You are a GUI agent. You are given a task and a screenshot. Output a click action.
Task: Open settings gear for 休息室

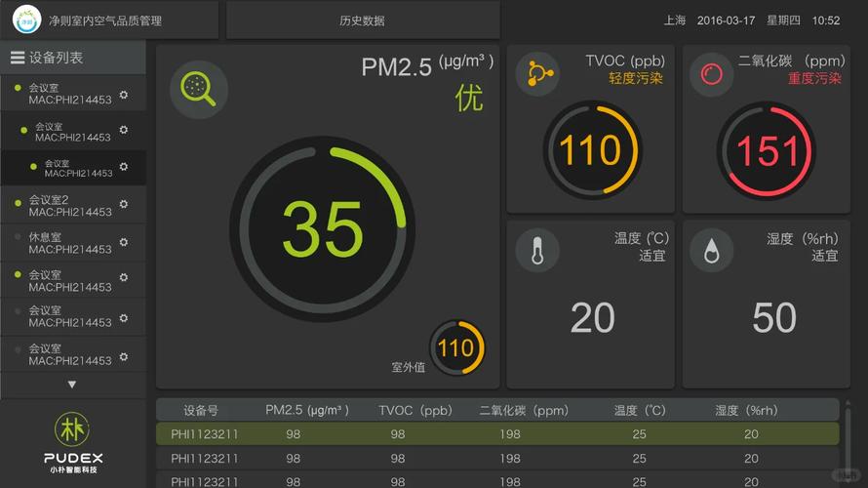(x=124, y=242)
